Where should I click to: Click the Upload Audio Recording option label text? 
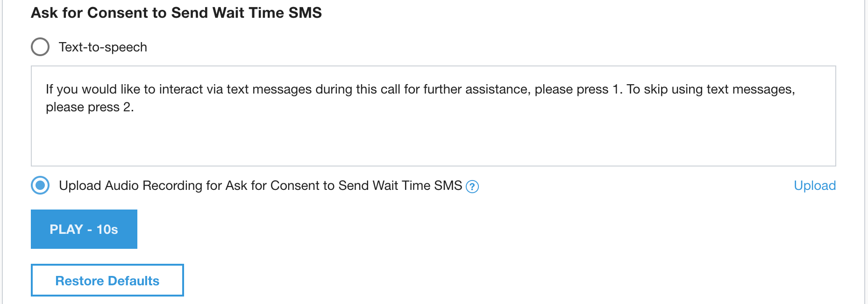click(260, 186)
